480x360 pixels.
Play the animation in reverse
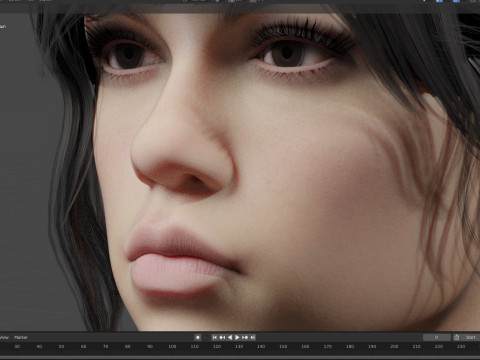point(230,337)
